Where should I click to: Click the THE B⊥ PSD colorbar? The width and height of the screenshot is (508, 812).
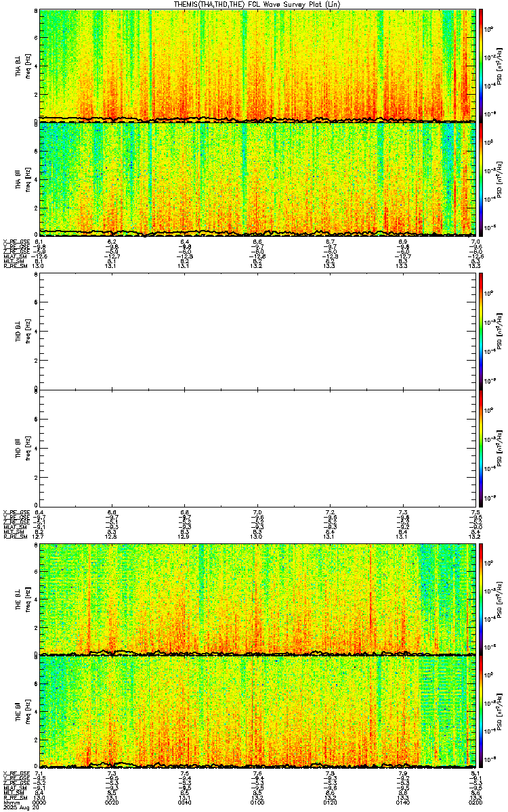(481, 599)
